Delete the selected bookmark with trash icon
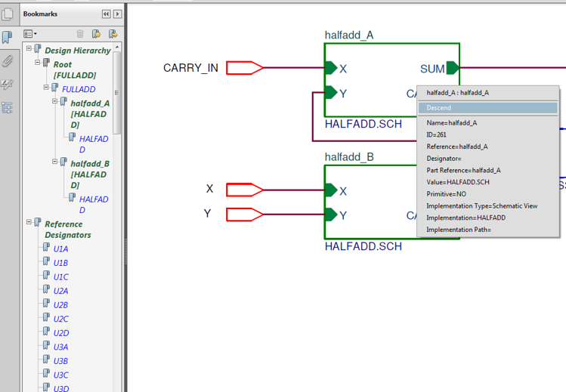This screenshot has height=392, width=566. coord(80,34)
